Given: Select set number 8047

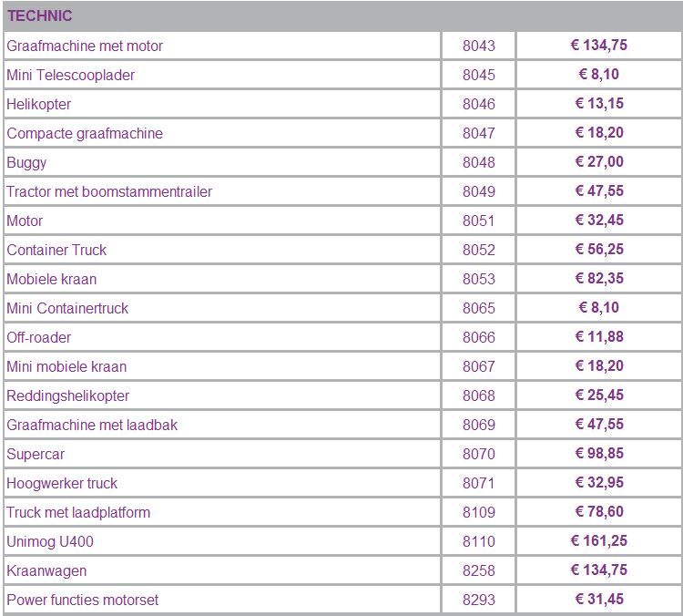Looking at the screenshot, I should 479,133.
